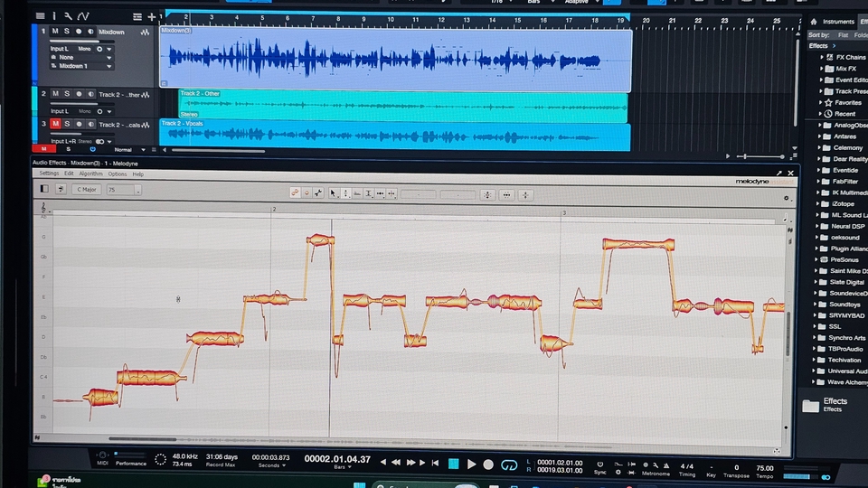Select Melodyne's pitch tool

pyautogui.click(x=345, y=193)
